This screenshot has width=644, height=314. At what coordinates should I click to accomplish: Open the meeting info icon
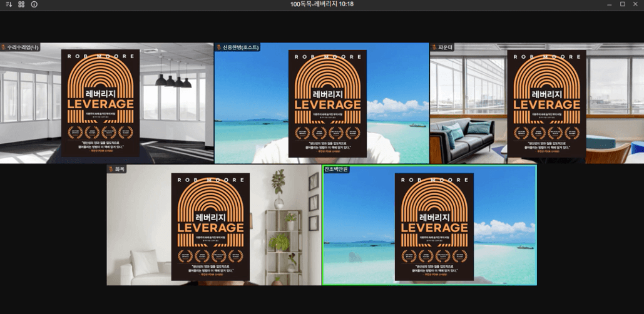click(34, 4)
